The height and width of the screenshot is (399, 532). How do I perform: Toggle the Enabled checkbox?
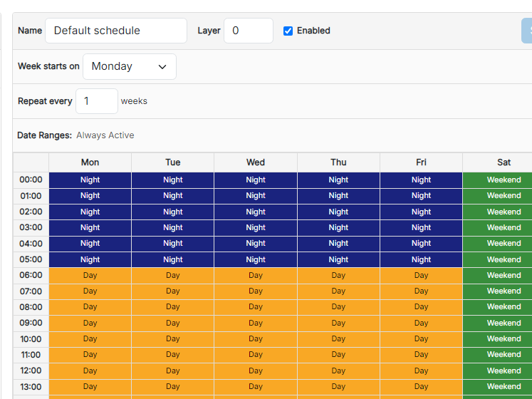[x=288, y=31]
